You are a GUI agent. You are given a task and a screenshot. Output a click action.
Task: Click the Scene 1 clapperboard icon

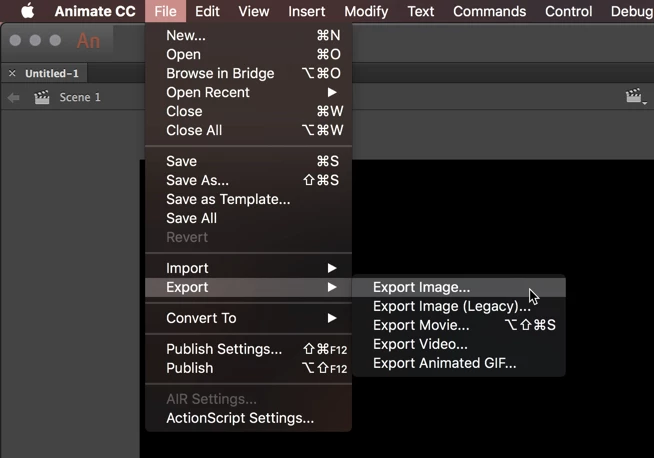(x=42, y=97)
